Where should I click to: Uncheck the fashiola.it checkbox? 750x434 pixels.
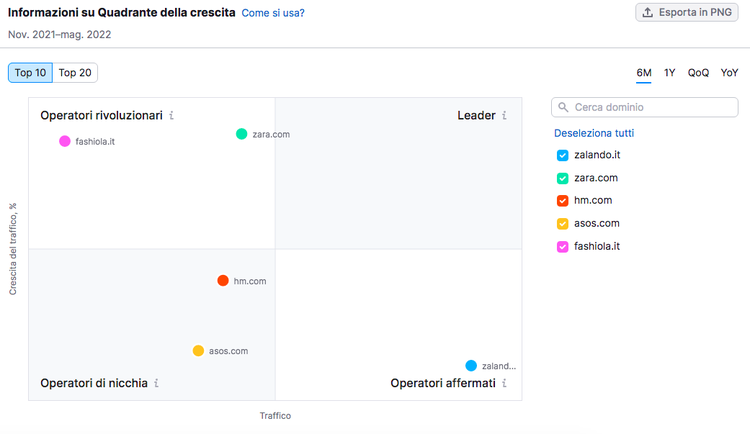point(562,246)
